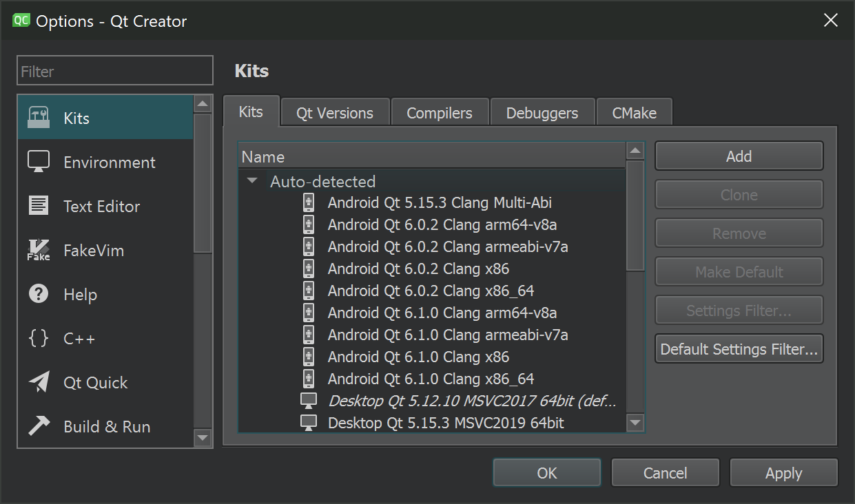The width and height of the screenshot is (855, 504).
Task: Switch to the Qt Versions tab
Action: click(335, 113)
